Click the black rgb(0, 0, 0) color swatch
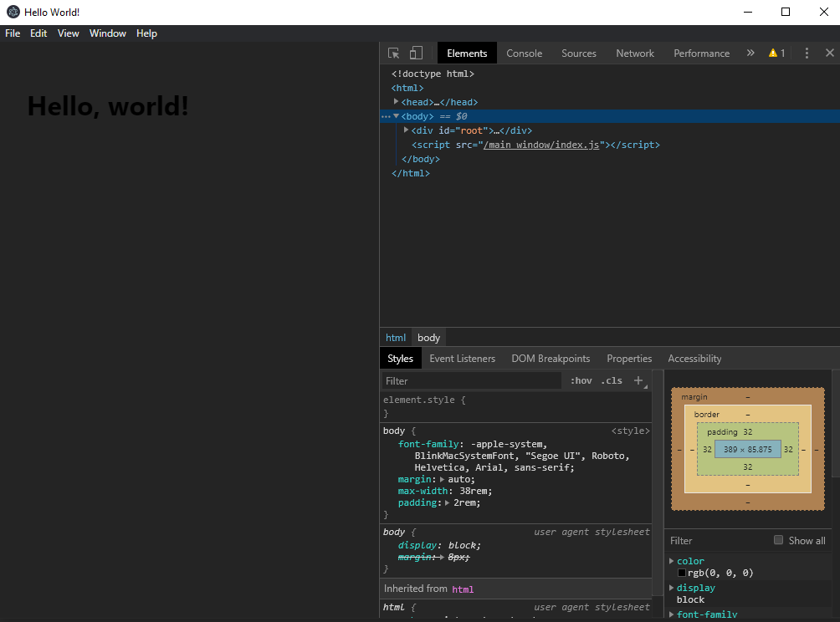This screenshot has width=840, height=622. (682, 574)
